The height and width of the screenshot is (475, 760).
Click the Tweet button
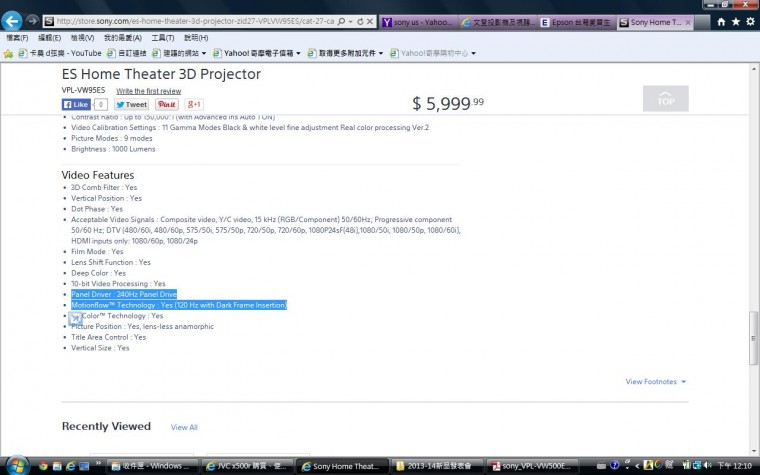pos(131,104)
